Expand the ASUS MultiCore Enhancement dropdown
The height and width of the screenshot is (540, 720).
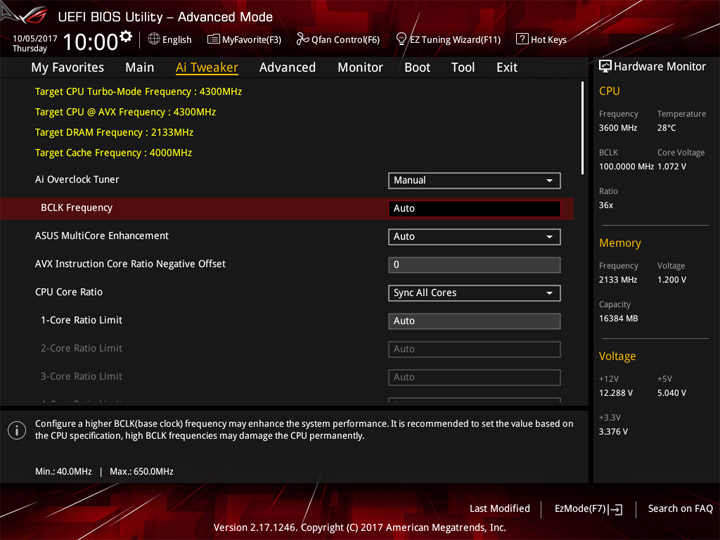pyautogui.click(x=474, y=236)
